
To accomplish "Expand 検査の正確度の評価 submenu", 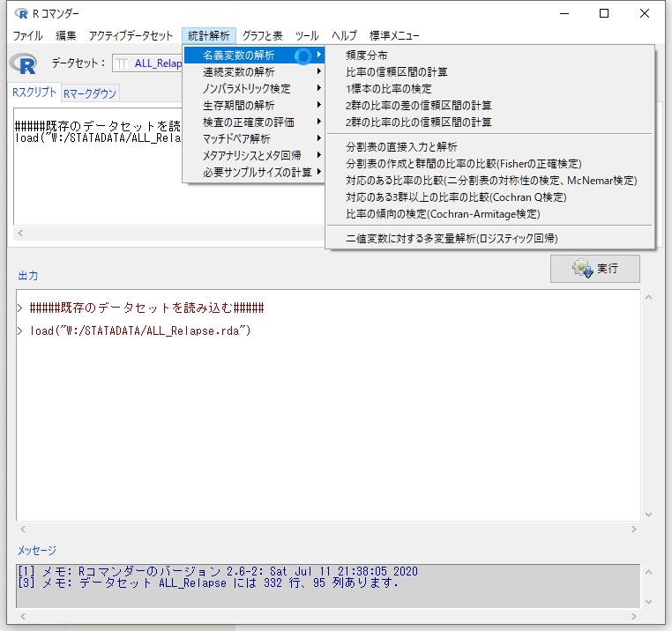I will pos(254,122).
